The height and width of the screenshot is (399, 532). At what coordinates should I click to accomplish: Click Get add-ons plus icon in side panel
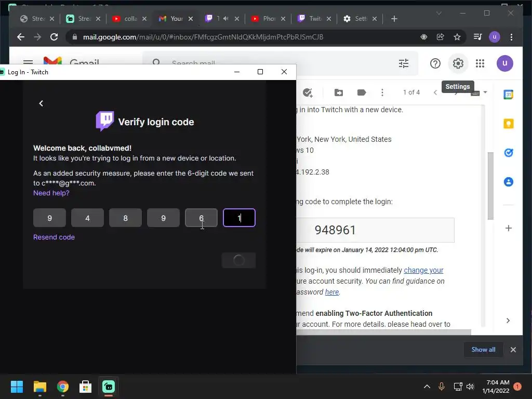[x=508, y=229]
